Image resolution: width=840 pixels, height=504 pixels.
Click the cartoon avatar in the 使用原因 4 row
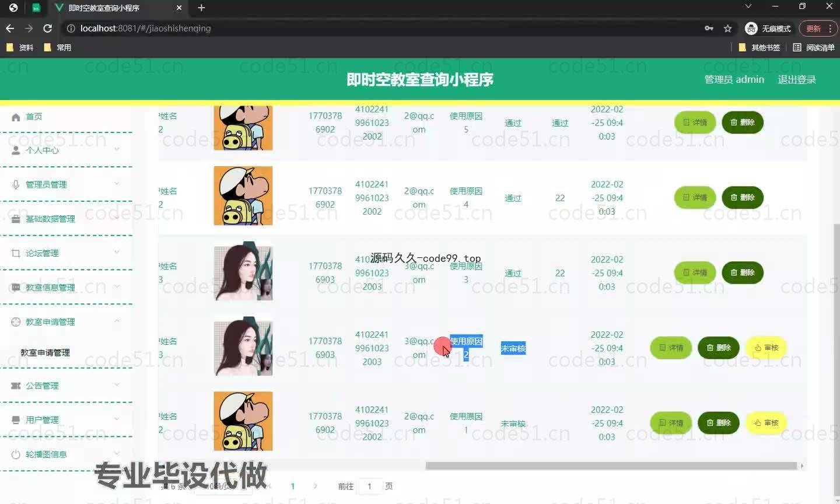coord(243,196)
